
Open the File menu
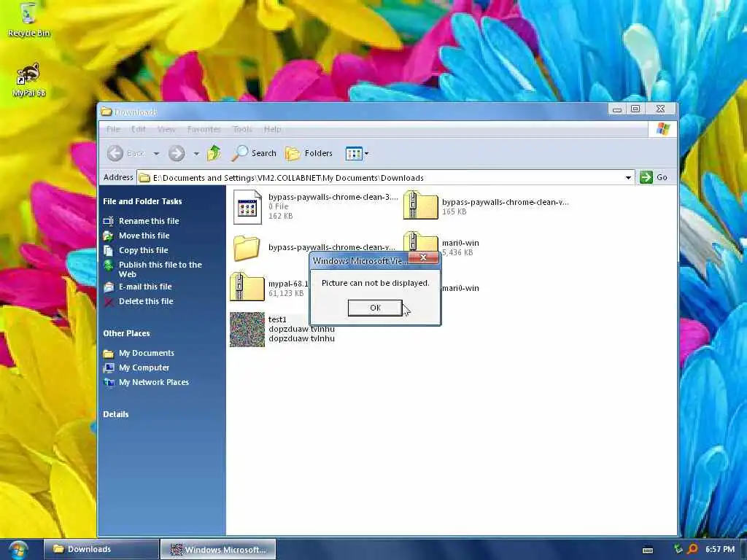pyautogui.click(x=113, y=129)
